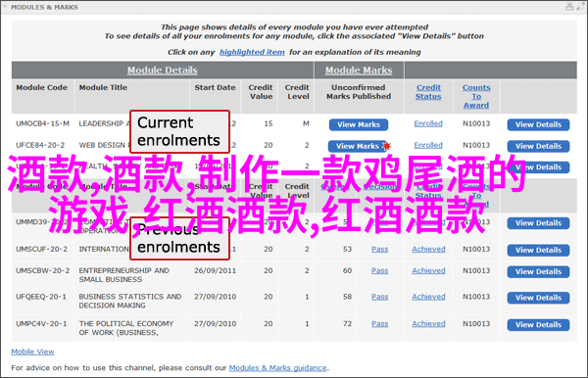Click the mark 58 for UFQEEQ-20-1

point(347,297)
